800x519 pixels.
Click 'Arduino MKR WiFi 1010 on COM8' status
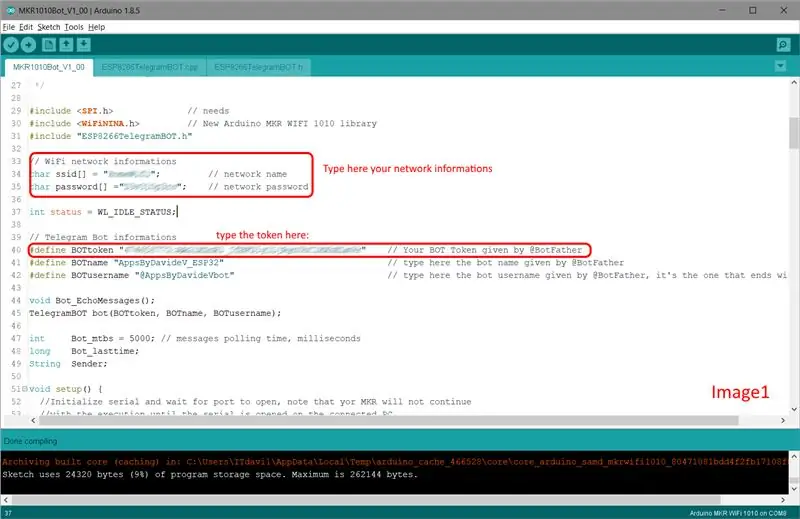tap(738, 513)
